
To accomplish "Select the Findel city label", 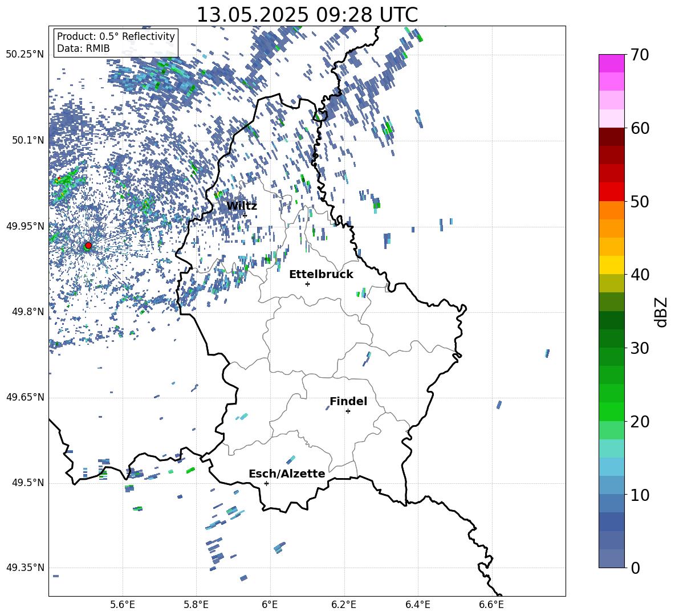I will [x=348, y=401].
